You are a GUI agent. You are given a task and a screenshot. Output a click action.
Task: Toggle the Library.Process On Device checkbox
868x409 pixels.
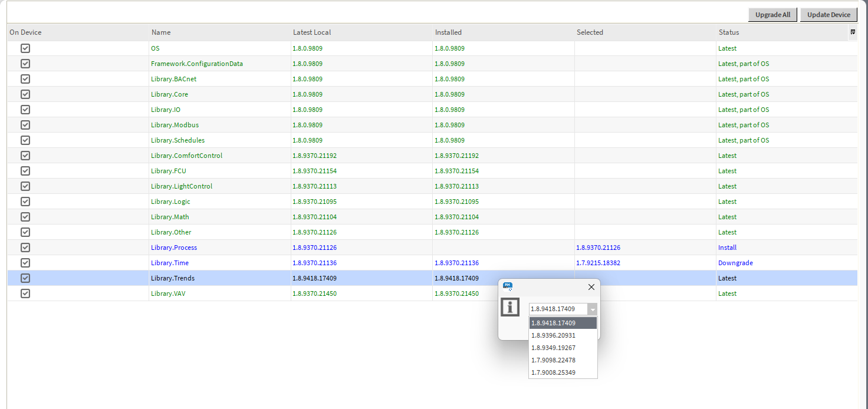(x=25, y=248)
